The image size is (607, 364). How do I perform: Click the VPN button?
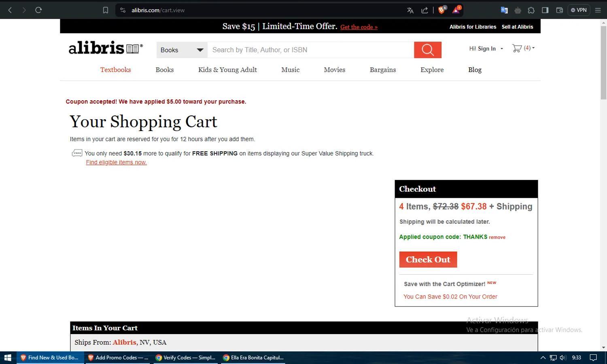click(x=579, y=10)
